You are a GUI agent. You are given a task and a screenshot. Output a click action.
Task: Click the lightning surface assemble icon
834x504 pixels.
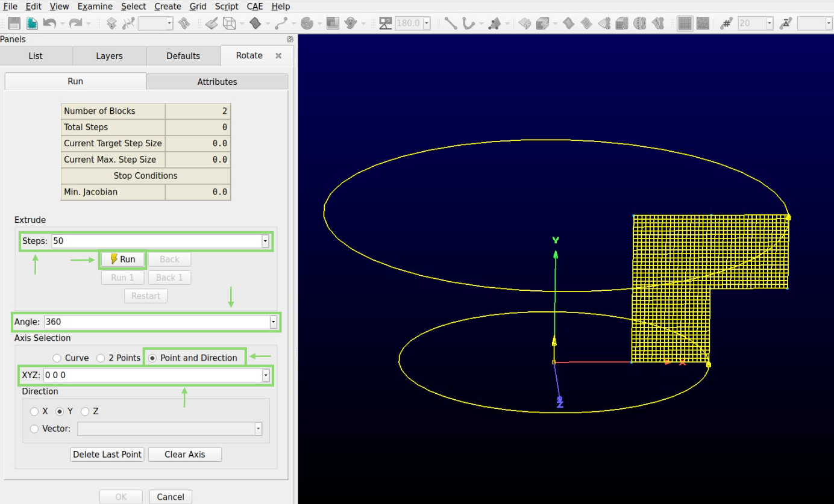pyautogui.click(x=525, y=23)
